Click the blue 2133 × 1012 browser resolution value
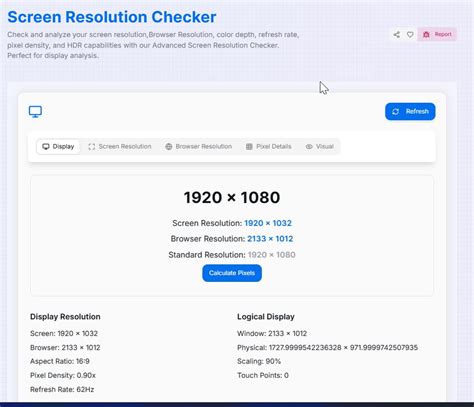The image size is (474, 407). click(x=270, y=239)
